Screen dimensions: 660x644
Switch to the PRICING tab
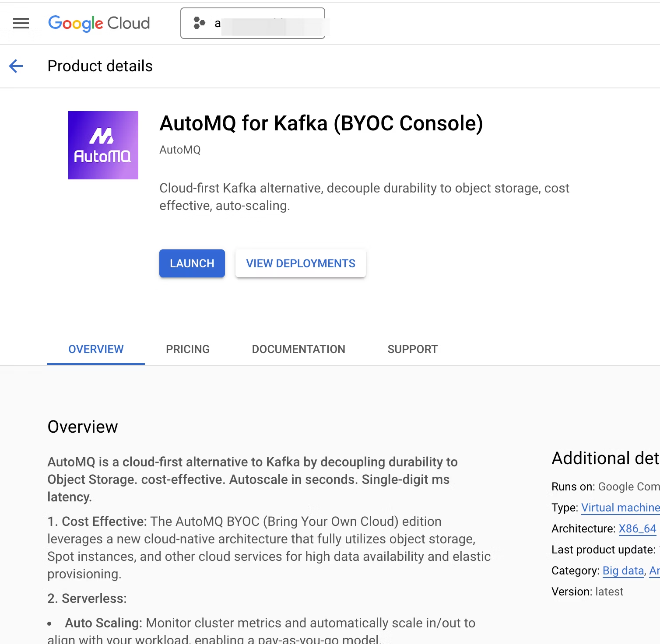click(x=187, y=349)
